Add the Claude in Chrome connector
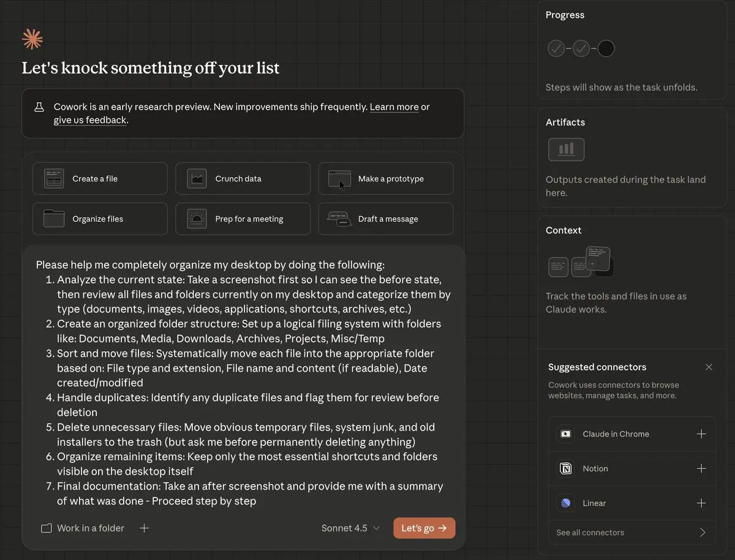 (701, 434)
